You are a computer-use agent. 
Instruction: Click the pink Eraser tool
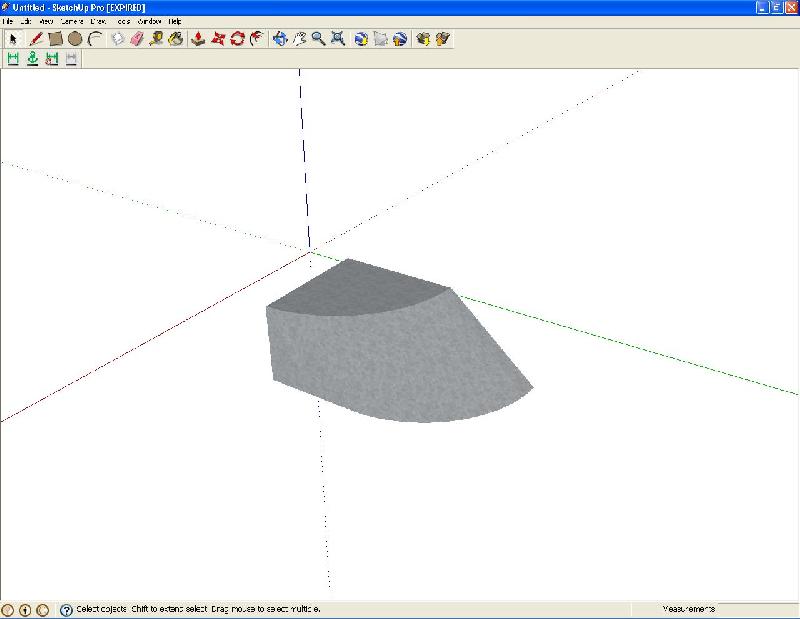(x=137, y=39)
